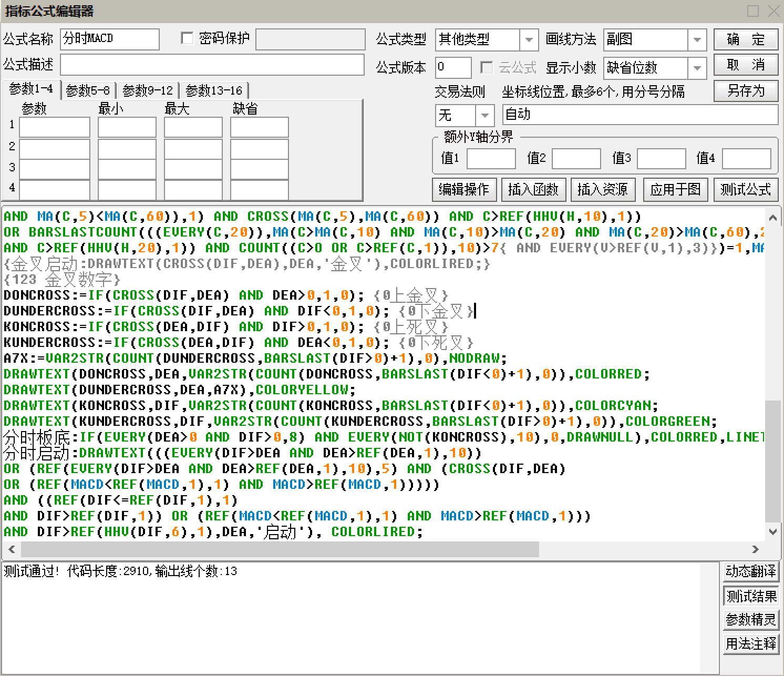Click the horizontal scroll left arrow
This screenshot has width=784, height=676.
click(12, 549)
